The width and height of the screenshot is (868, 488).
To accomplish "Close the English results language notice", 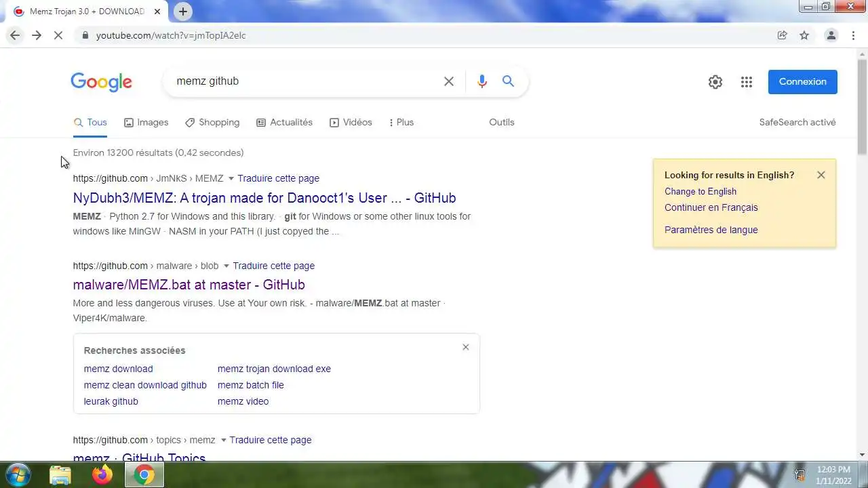I will (x=821, y=175).
